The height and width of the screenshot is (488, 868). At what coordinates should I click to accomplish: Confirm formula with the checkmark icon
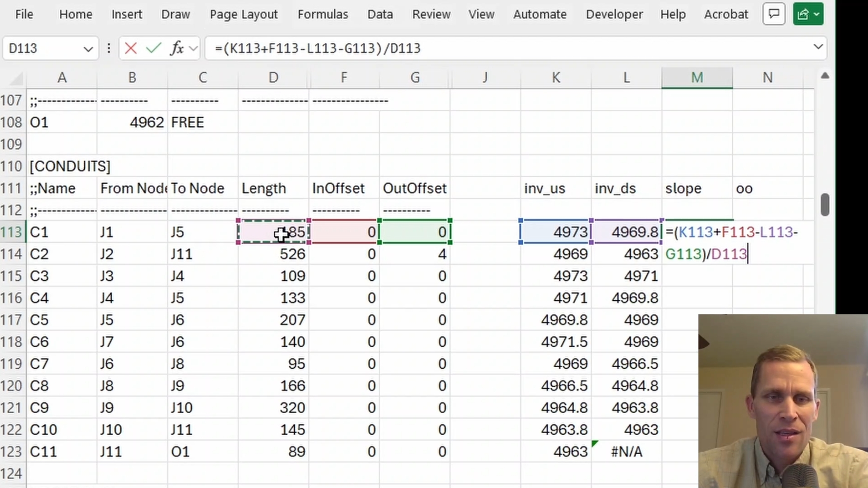(154, 48)
